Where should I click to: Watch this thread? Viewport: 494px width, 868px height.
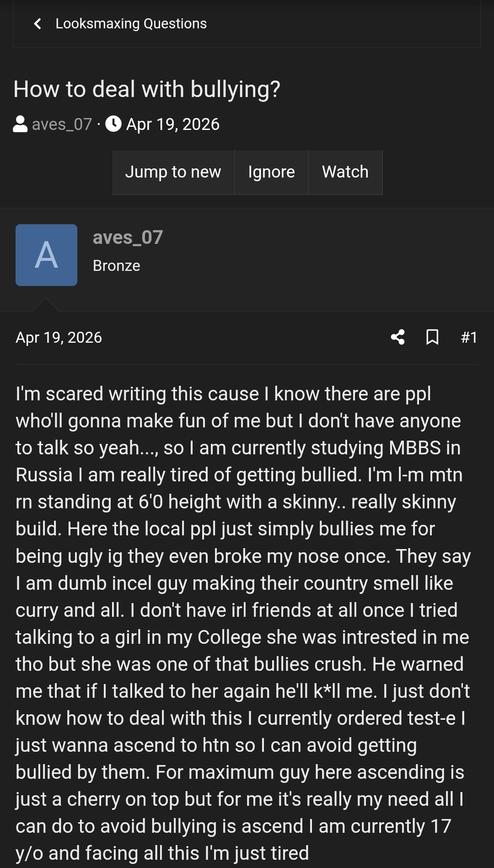345,172
